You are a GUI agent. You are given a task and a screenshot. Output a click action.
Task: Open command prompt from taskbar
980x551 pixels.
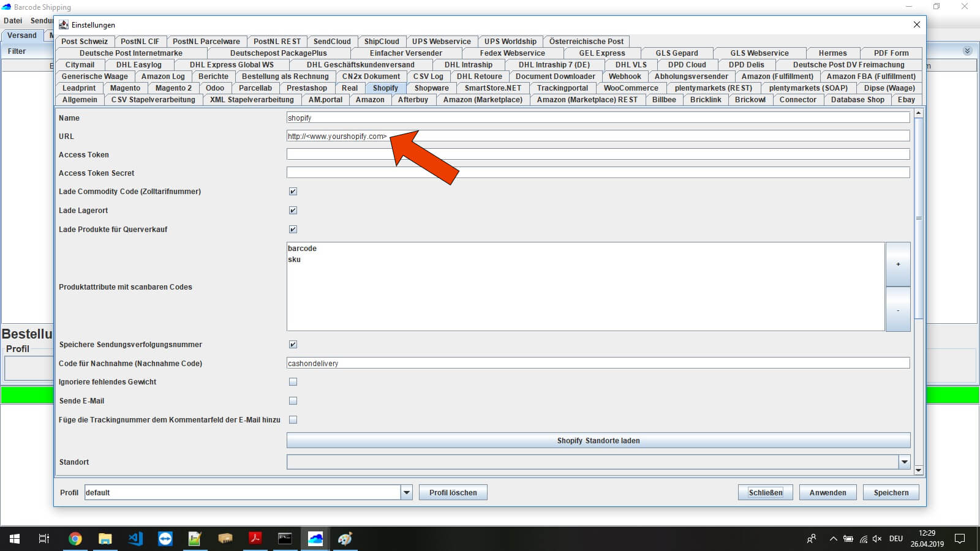point(285,539)
